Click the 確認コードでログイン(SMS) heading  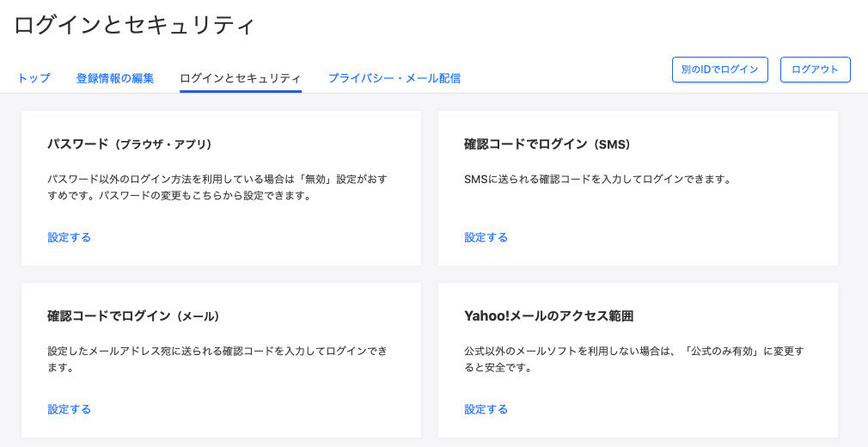(547, 144)
